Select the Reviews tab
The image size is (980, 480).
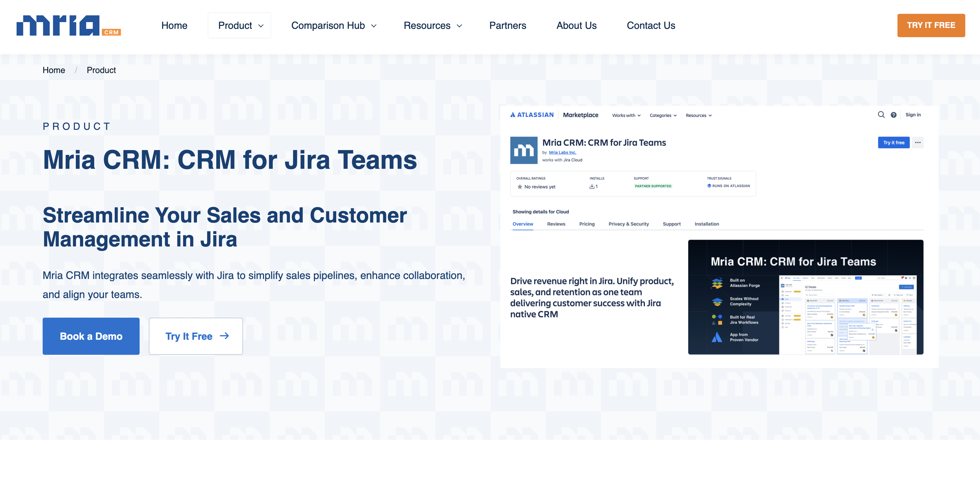click(x=556, y=224)
